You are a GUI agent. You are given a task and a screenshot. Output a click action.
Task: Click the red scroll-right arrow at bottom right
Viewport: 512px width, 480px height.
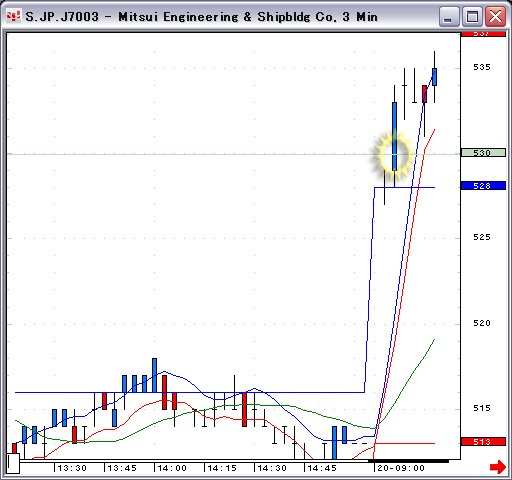click(x=498, y=467)
